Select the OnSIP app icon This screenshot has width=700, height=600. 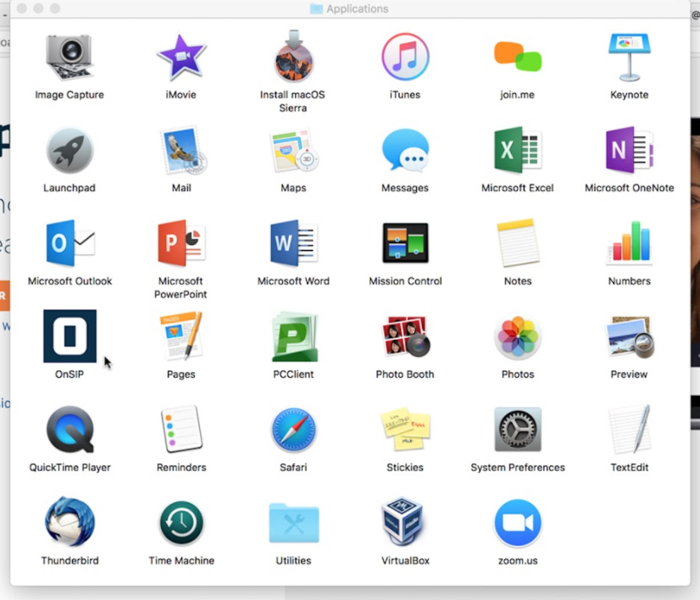pyautogui.click(x=69, y=336)
